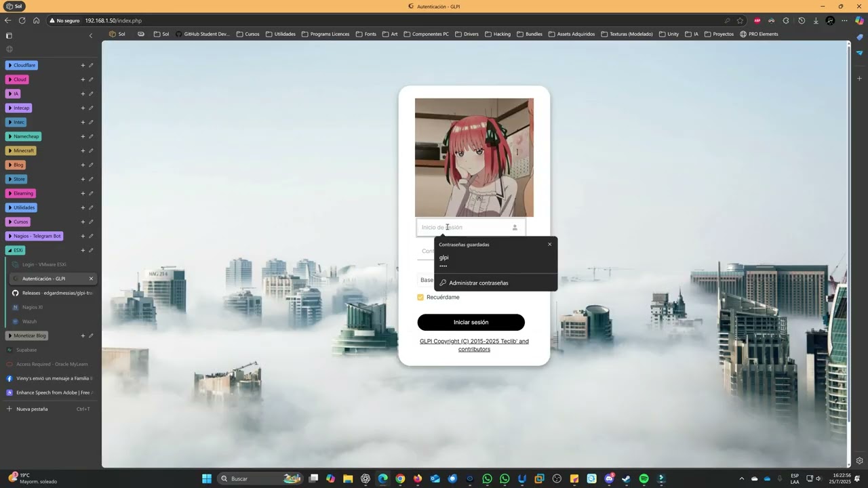Expand the Intecap tab group
The height and width of the screenshot is (488, 868).
(x=19, y=108)
